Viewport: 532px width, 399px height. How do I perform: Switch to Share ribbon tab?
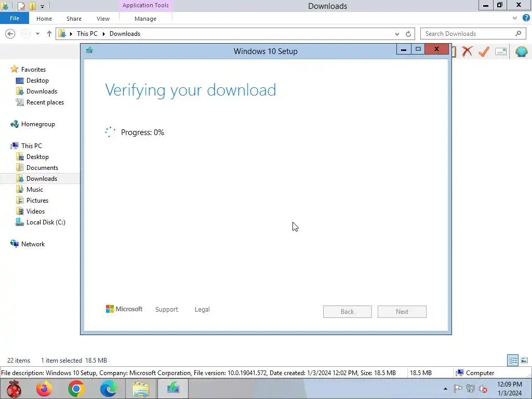[74, 19]
